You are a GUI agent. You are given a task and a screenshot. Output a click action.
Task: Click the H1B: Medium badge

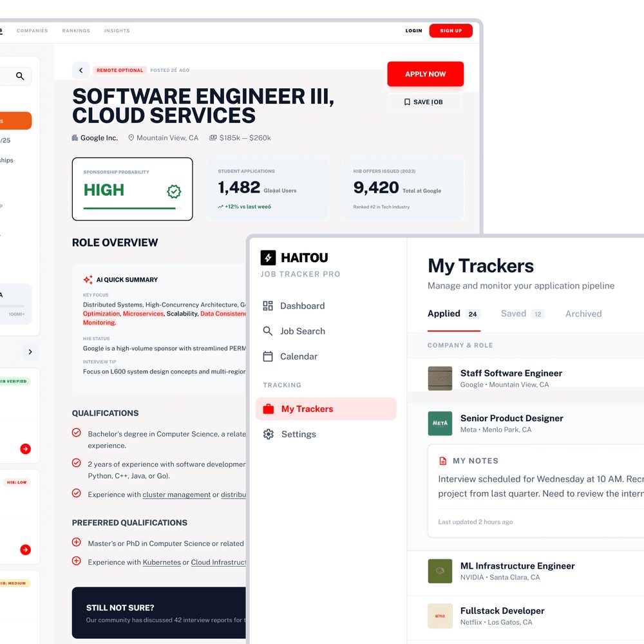pyautogui.click(x=15, y=583)
